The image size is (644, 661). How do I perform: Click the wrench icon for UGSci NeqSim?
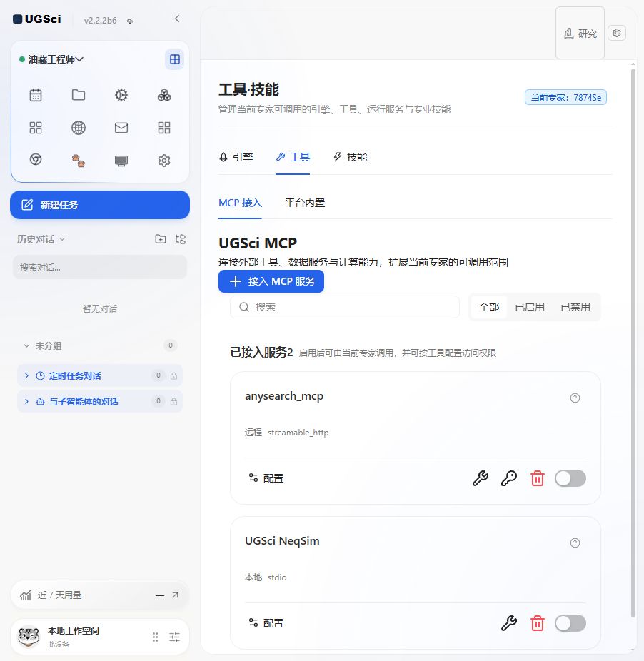click(509, 623)
